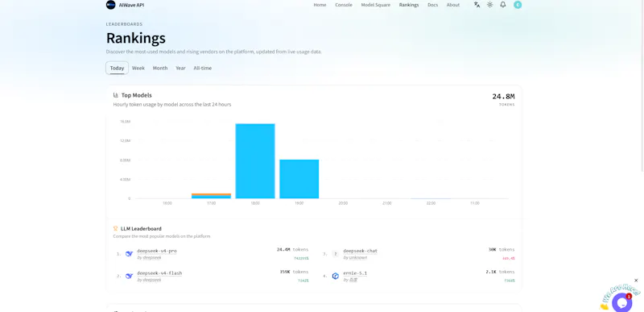Screen dimensions: 644x312
Task: Click the LLM Leaderboard section title
Action: click(x=141, y=228)
